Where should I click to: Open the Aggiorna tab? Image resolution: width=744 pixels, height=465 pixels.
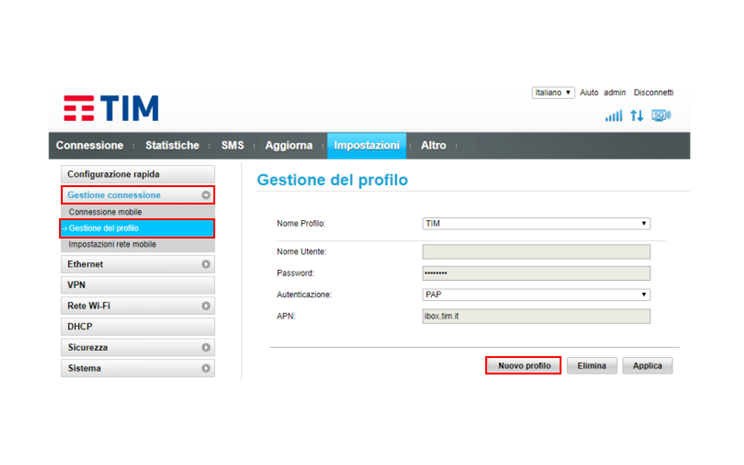288,146
